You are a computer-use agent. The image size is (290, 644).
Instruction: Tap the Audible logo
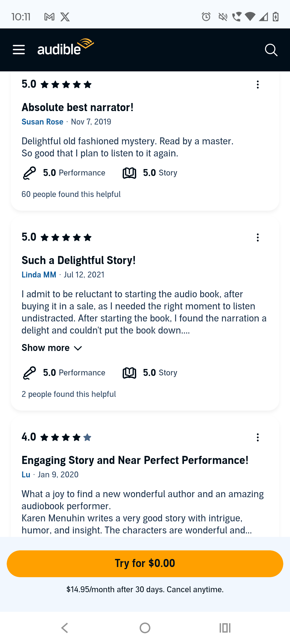pyautogui.click(x=65, y=48)
